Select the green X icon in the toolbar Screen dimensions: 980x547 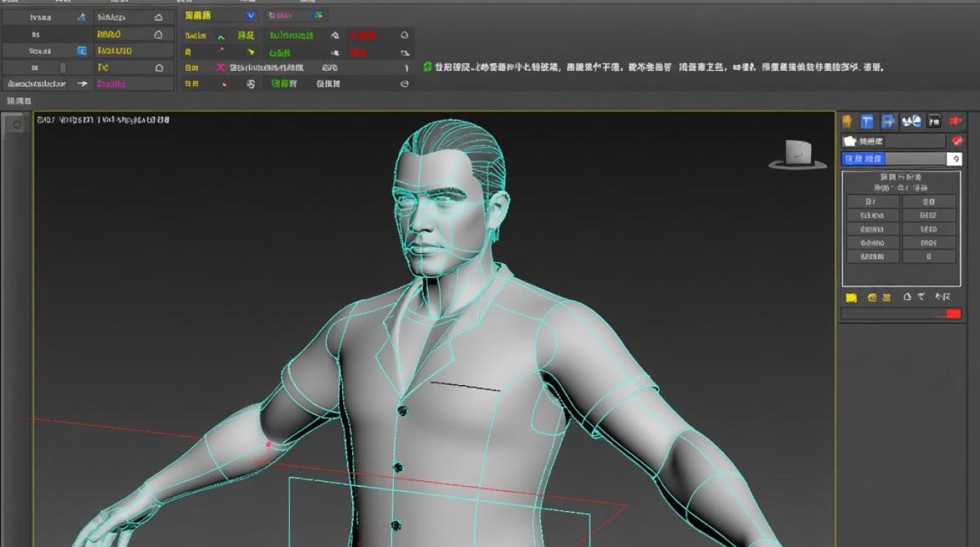[x=220, y=36]
